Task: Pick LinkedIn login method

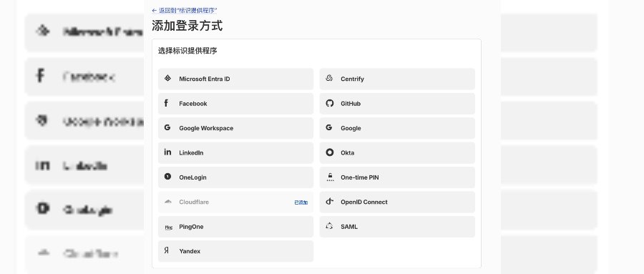Action: (235, 153)
